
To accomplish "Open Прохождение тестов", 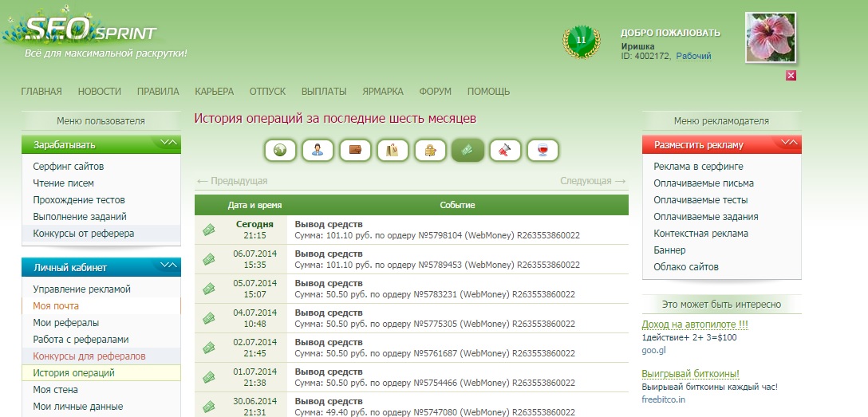I will click(79, 199).
